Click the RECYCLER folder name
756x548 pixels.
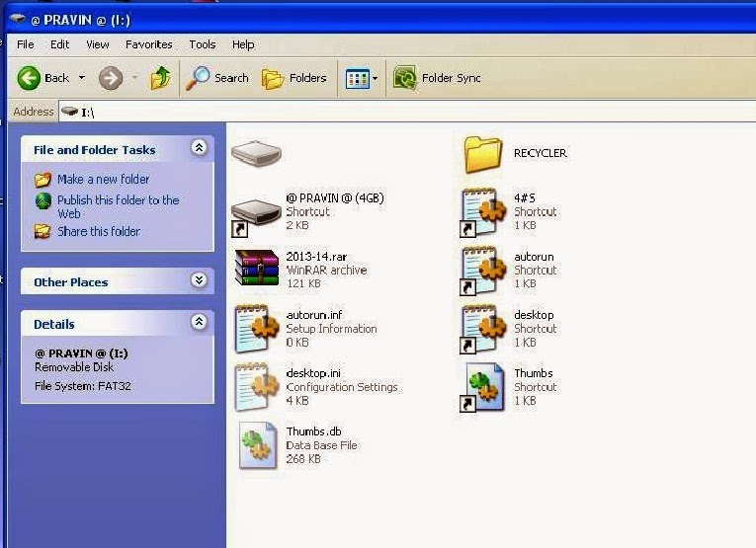(540, 153)
